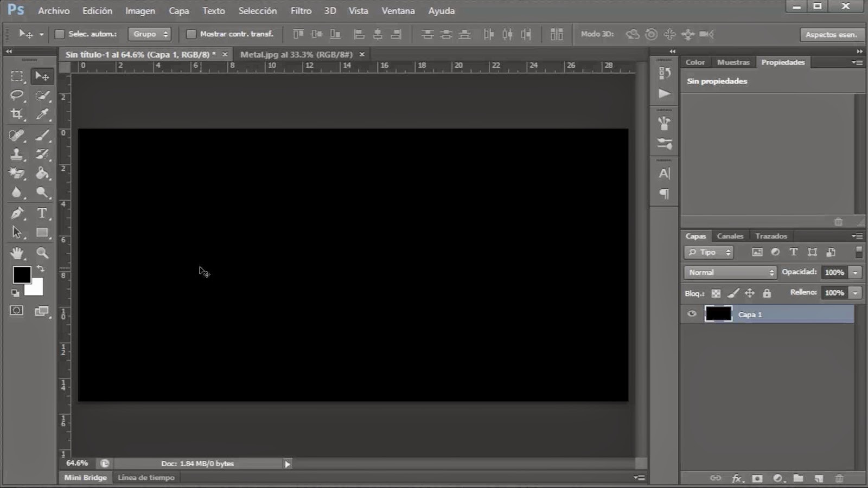Toggle lock transparent pixels

point(716,293)
